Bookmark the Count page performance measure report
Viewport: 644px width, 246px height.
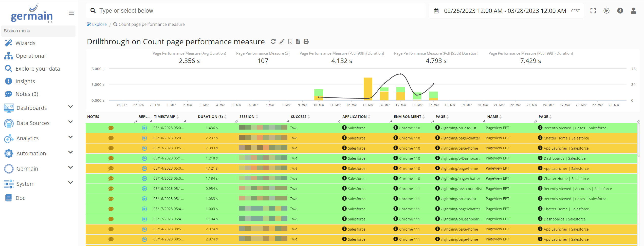[290, 41]
